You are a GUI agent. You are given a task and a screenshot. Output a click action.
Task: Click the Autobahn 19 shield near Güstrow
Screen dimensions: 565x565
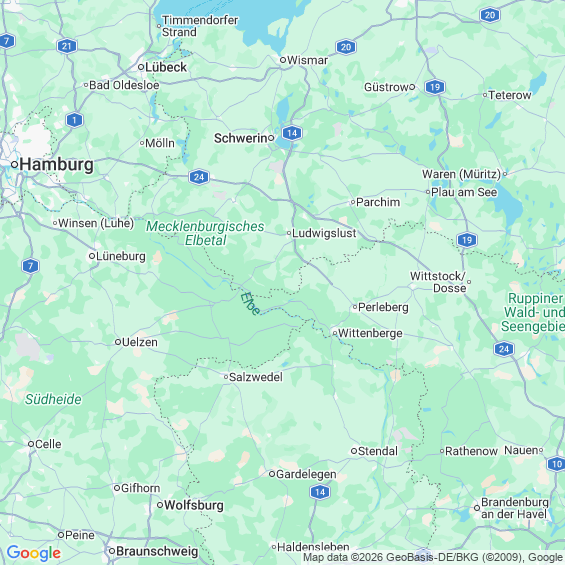[435, 87]
